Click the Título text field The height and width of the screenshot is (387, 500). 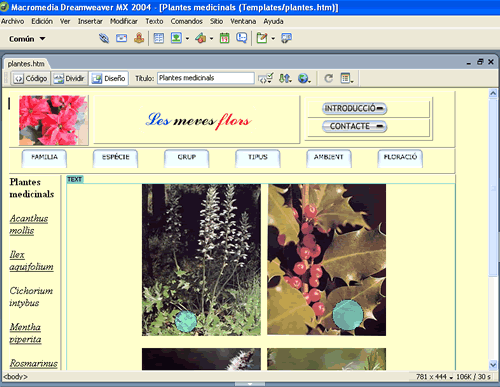pyautogui.click(x=206, y=78)
